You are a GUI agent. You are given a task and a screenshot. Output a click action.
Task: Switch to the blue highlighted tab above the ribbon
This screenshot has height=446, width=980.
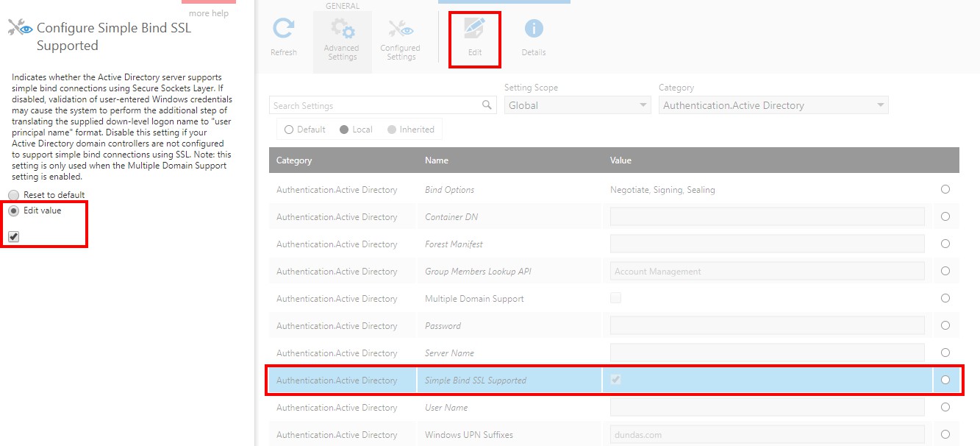pyautogui.click(x=504, y=1)
